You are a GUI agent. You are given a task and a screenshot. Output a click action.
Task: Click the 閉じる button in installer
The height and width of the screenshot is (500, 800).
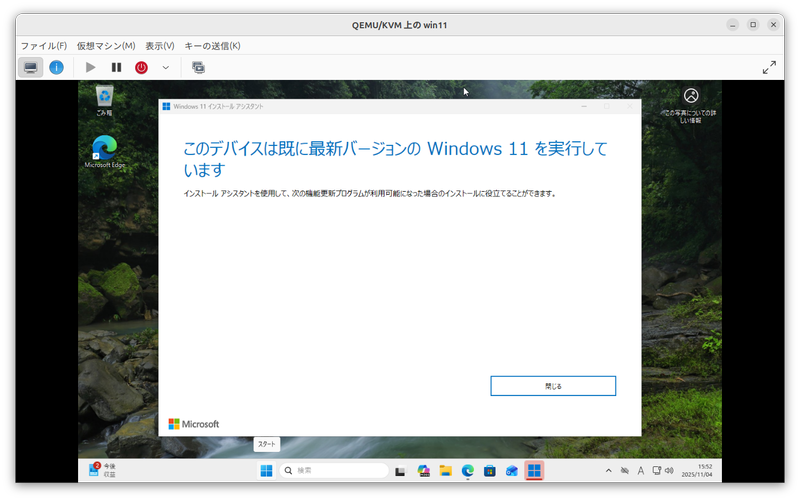[x=553, y=386]
